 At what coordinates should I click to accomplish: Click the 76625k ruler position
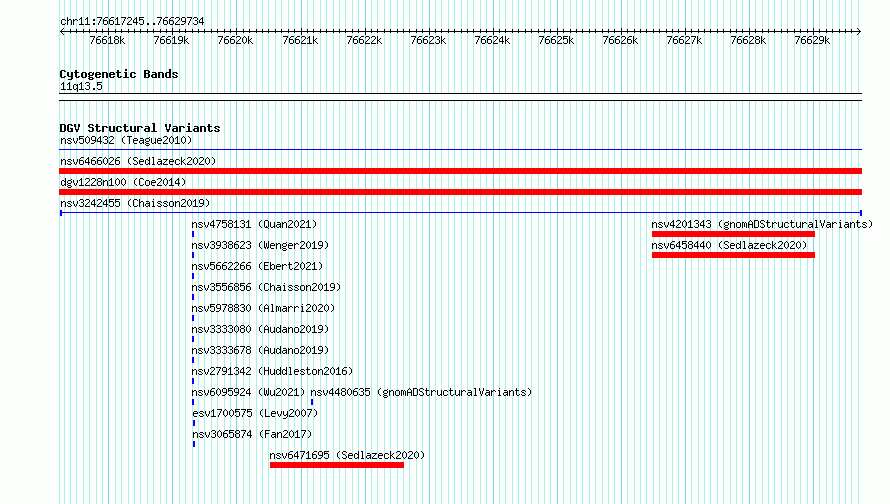point(556,40)
